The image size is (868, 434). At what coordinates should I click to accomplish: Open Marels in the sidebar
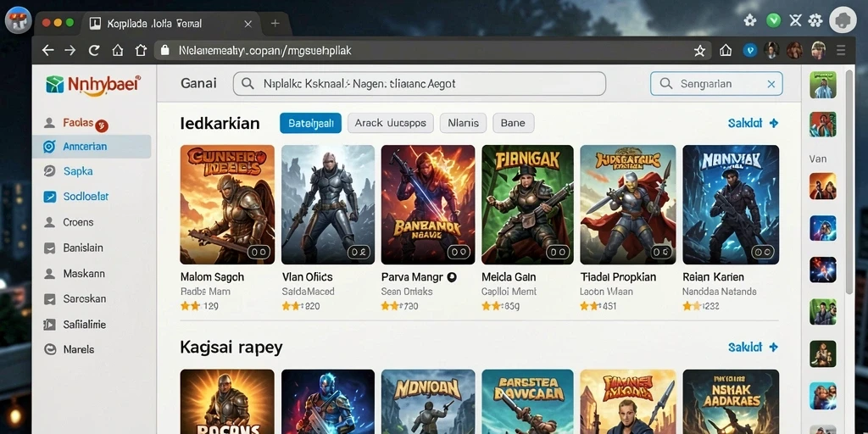pyautogui.click(x=79, y=349)
